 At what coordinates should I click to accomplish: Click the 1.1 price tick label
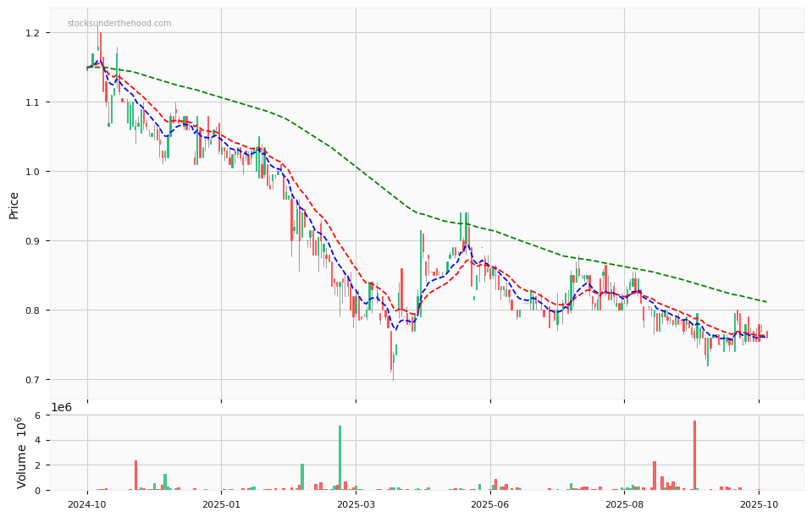coord(33,102)
